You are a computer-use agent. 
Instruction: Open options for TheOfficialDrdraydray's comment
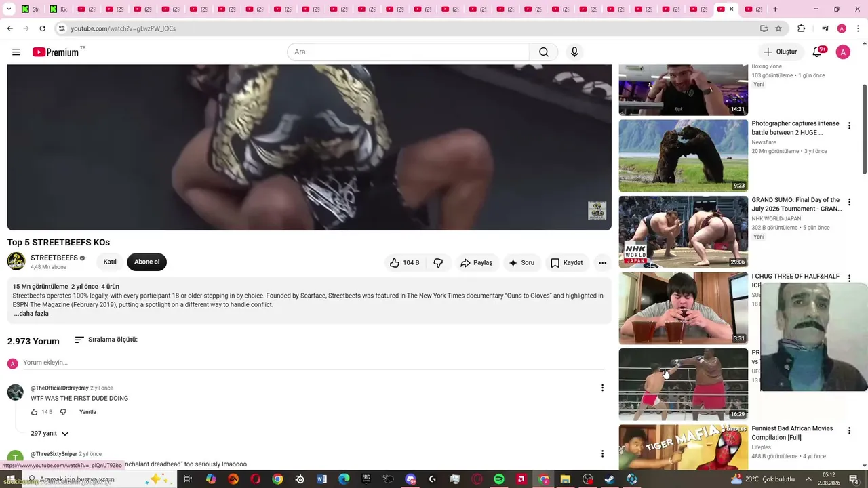602,388
